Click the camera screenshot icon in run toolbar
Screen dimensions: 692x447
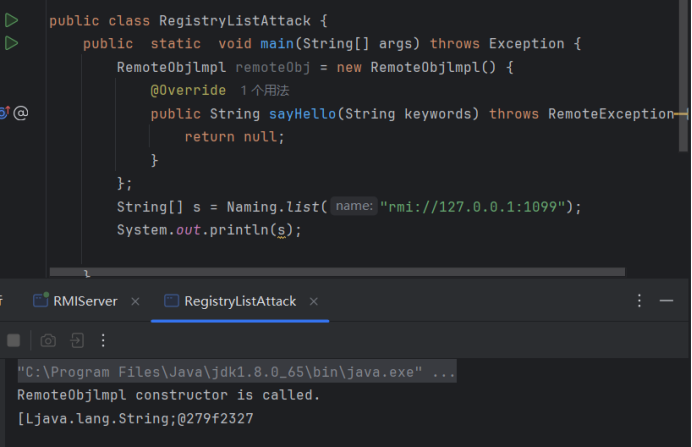pos(47,341)
